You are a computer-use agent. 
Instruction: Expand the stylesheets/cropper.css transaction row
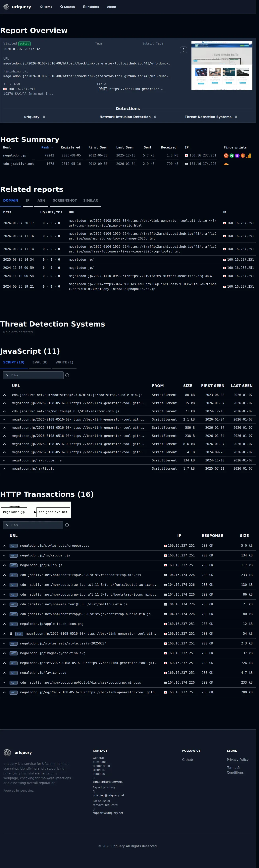click(4, 546)
